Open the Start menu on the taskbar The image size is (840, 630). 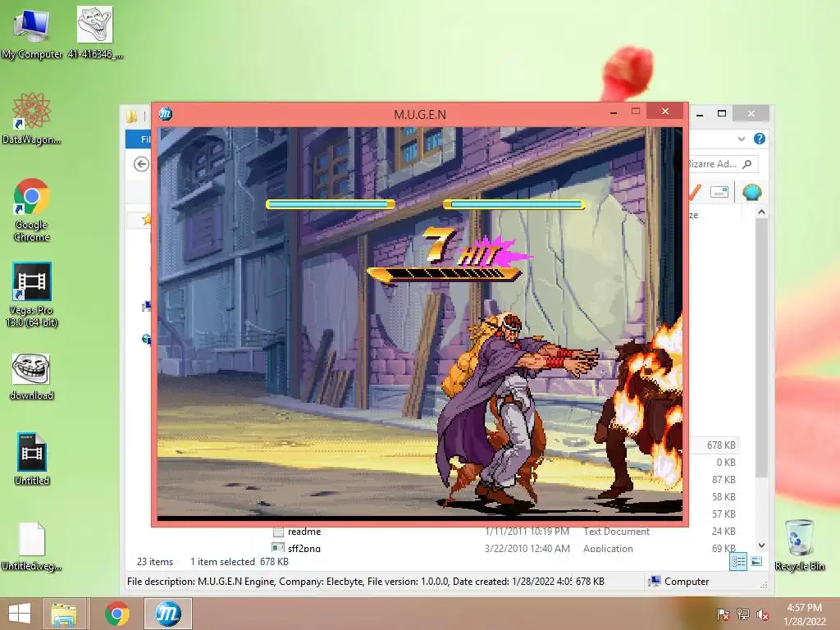20,614
